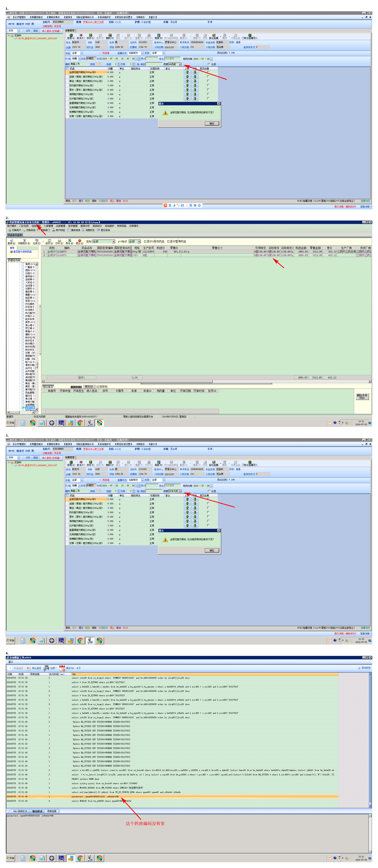The width and height of the screenshot is (378, 868).
Task: Open the 库存管理 menu
Action: 73,226
